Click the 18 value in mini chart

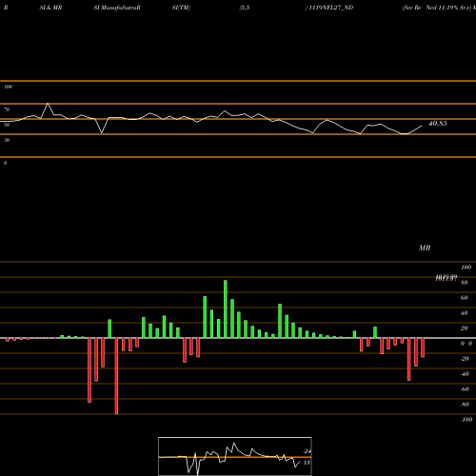point(307,463)
